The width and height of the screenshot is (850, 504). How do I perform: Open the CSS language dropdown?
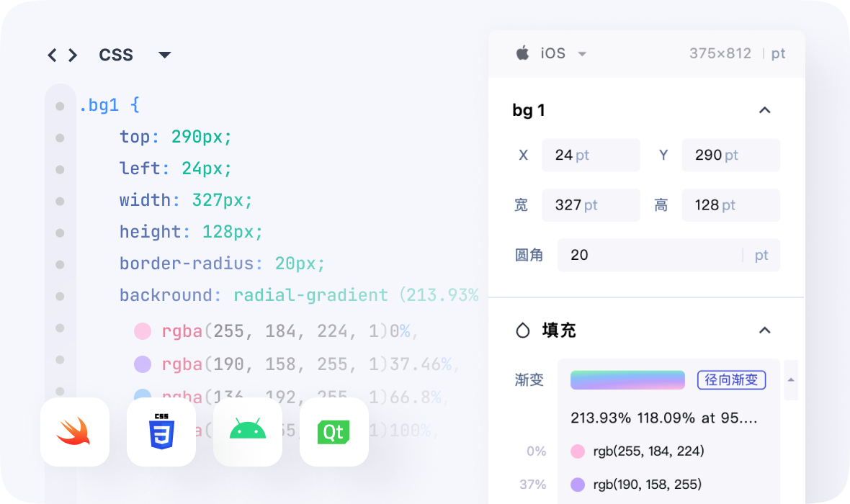[x=164, y=55]
